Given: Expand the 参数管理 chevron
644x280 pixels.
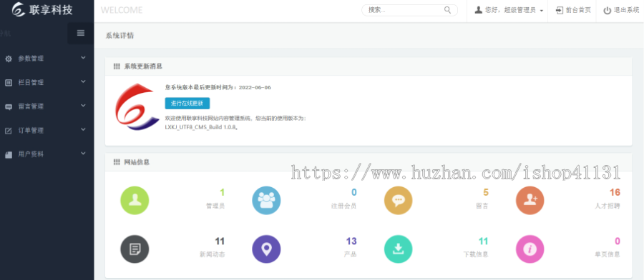Looking at the screenshot, I should click(x=84, y=58).
